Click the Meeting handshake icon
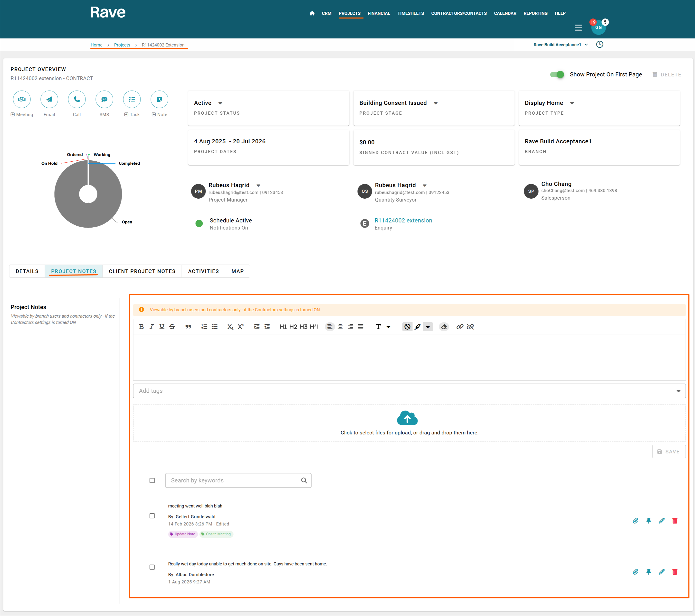695x616 pixels. pos(22,99)
